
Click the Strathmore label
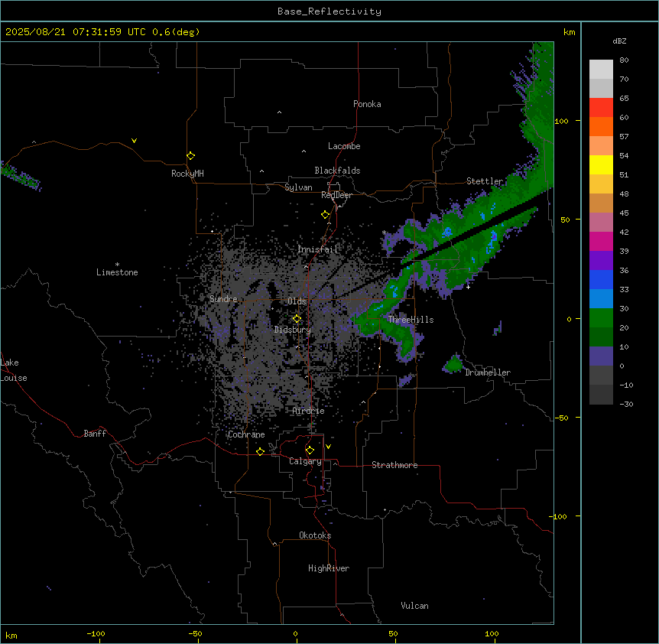(394, 465)
